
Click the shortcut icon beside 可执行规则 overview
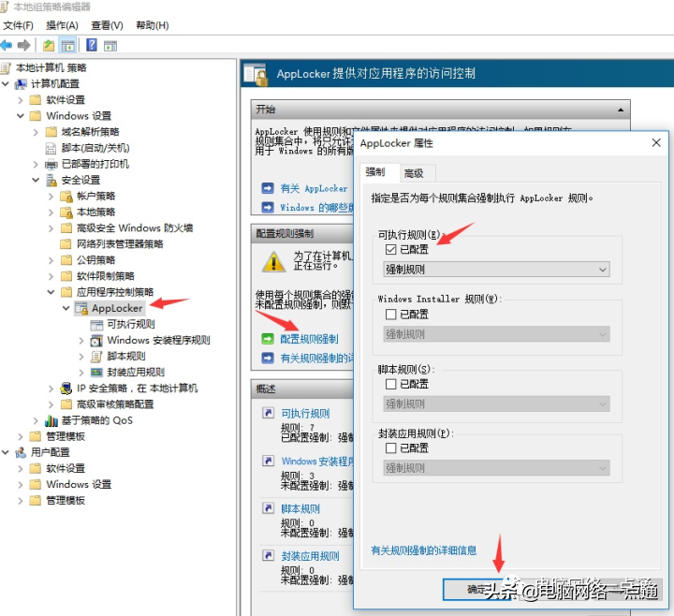point(269,413)
